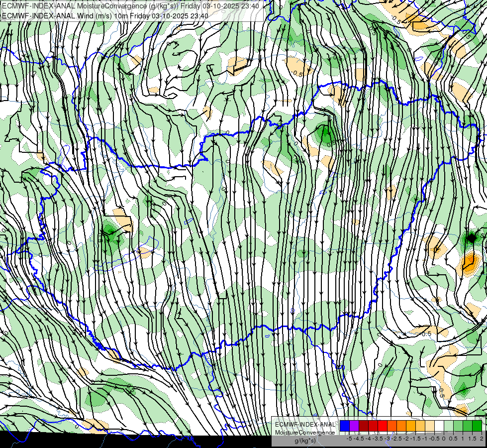Screen dimensions: 487x448
Task: Click the white swatch between -0.5 and 0
Action: click(x=439, y=426)
